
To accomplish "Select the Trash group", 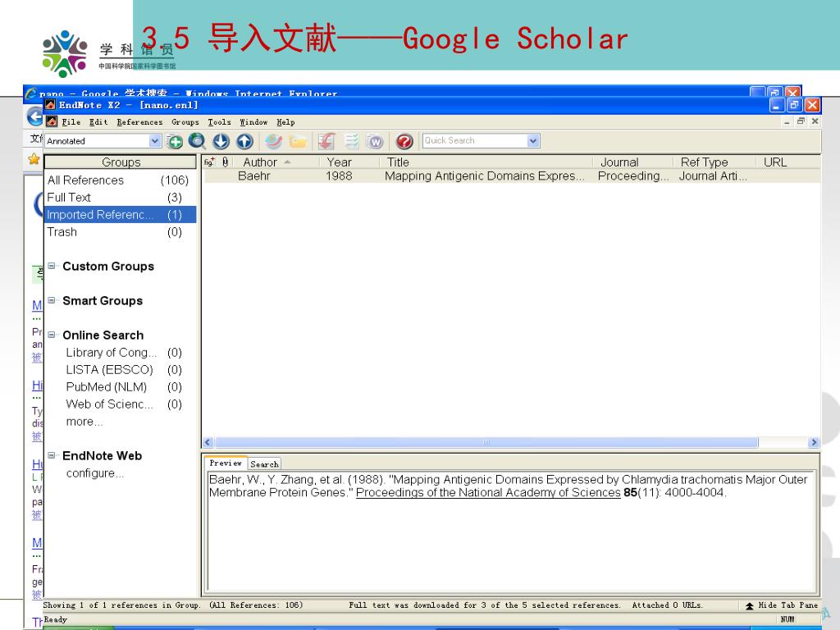I will (120, 231).
